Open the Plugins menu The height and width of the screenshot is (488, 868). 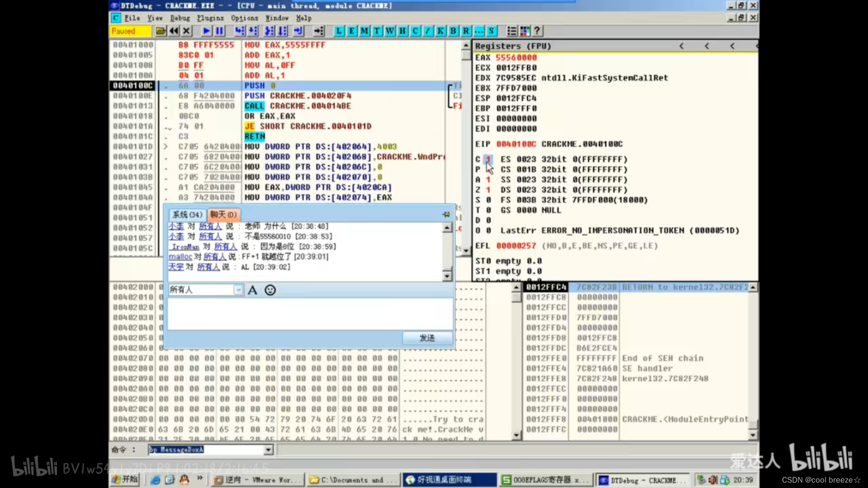(x=210, y=18)
